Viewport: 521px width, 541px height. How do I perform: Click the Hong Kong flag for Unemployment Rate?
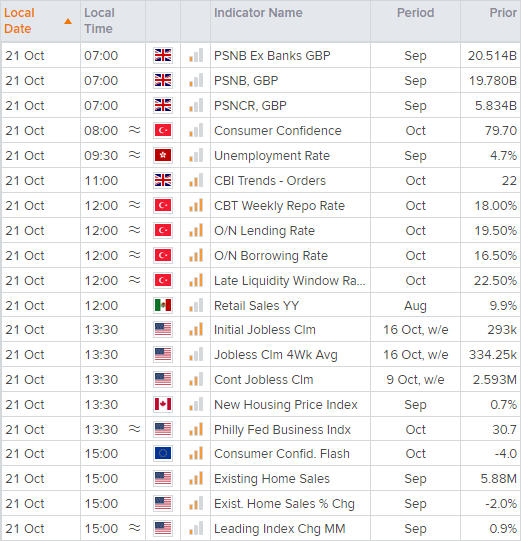point(163,155)
